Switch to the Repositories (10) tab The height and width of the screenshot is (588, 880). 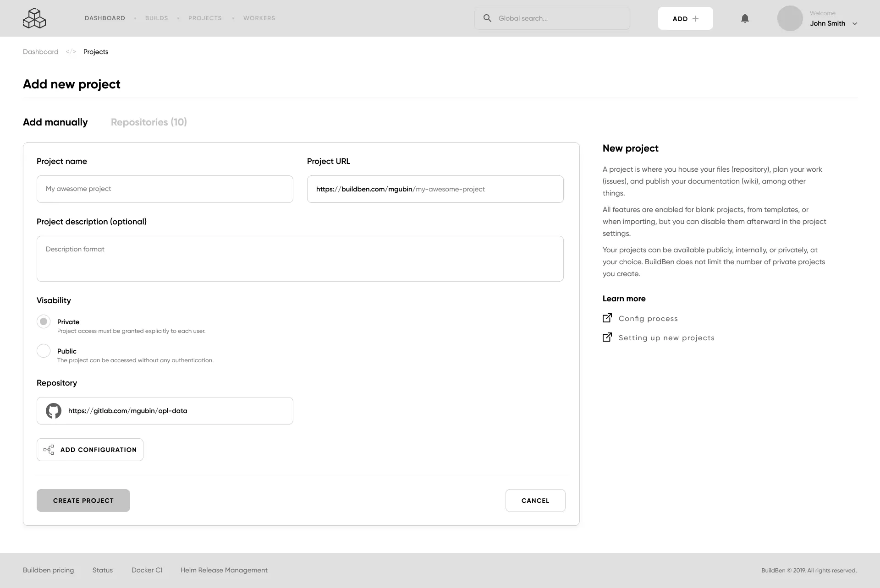click(148, 122)
